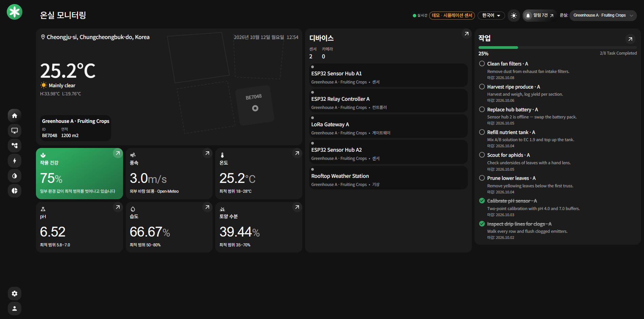This screenshot has width=644, height=319.
Task: Uncheck Inspect drip lines for clogs task
Action: 482,224
